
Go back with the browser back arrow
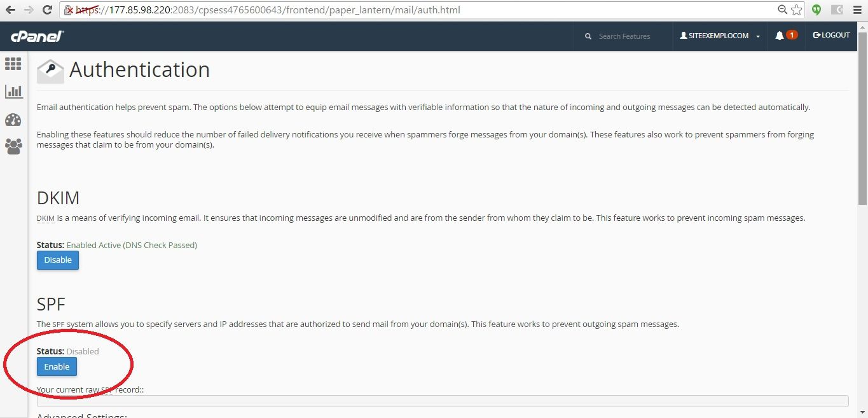[x=10, y=10]
